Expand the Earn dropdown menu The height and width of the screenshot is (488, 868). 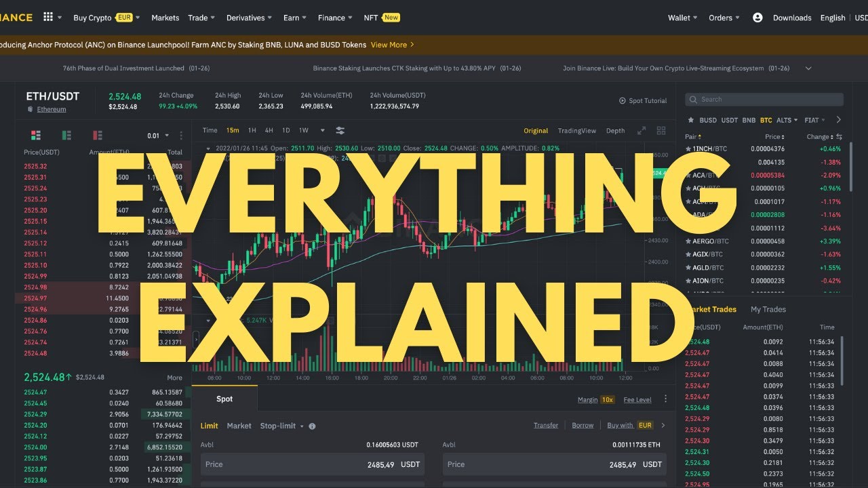[x=295, y=18]
